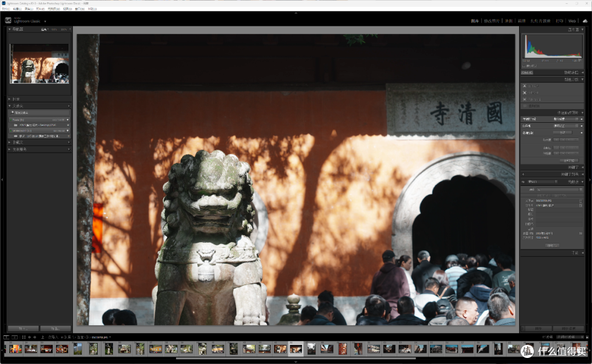The image size is (592, 364).
Task: Switch to the 幻灯片放映 Slideshow module
Action: (x=540, y=21)
